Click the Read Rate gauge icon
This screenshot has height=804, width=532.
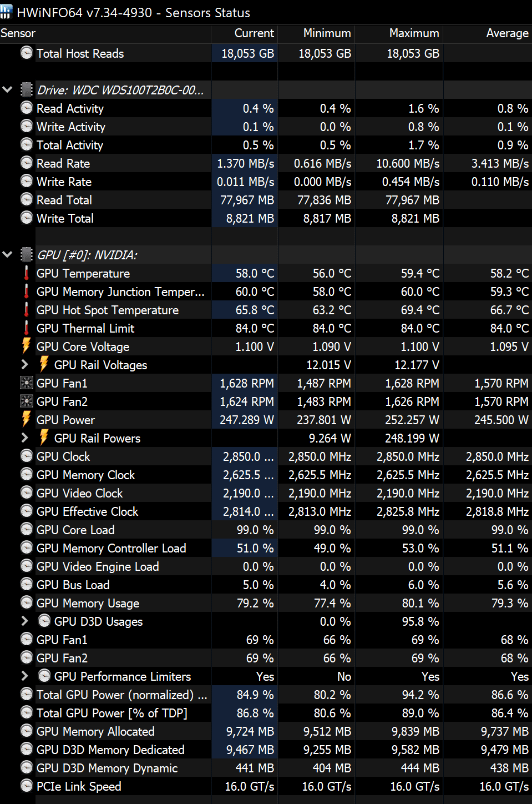pos(26,163)
